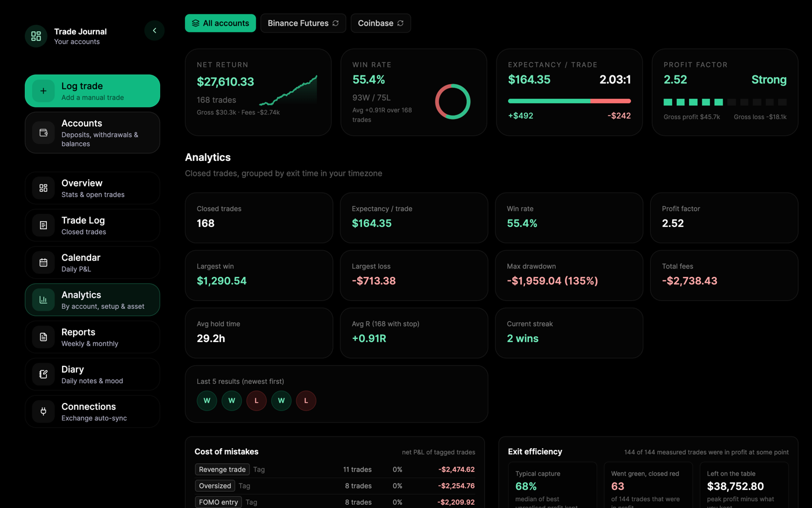This screenshot has width=812, height=508.
Task: Click the Left on the table $38,752.80 value
Action: (x=735, y=487)
